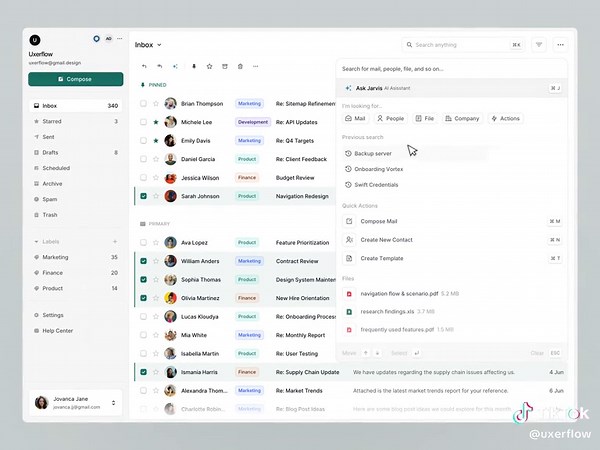This screenshot has width=600, height=450.
Task: Click the Ask AI sparkle icon in mail toolbar
Action: [x=175, y=67]
